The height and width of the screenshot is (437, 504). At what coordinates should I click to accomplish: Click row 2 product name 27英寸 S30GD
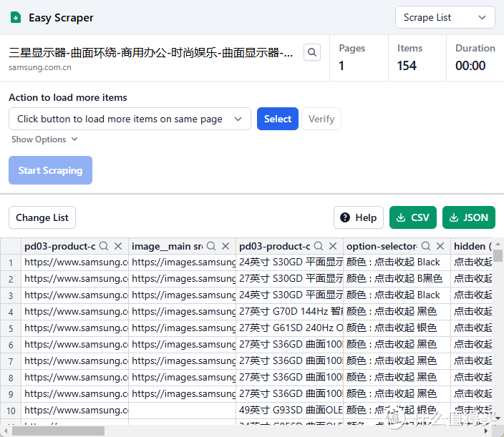point(290,279)
